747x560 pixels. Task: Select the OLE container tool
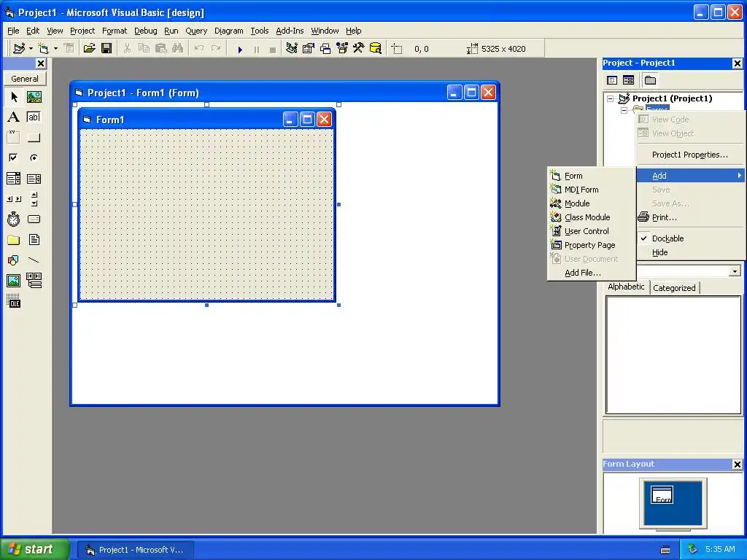click(x=14, y=301)
